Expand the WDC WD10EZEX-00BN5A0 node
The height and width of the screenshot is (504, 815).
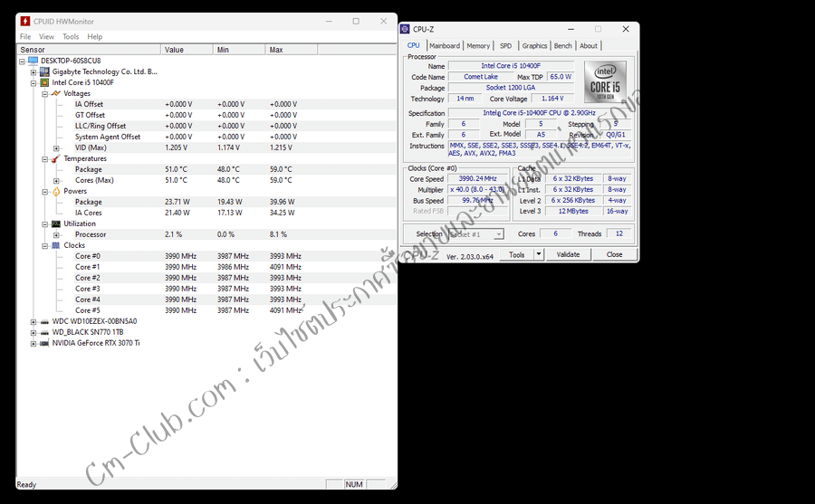(x=34, y=322)
